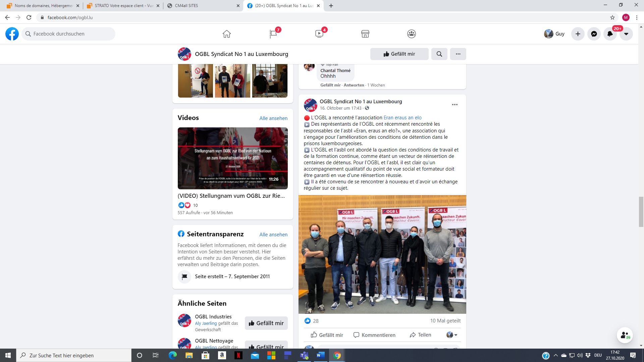Go to the Facebook Home feed icon
This screenshot has width=644, height=362.
click(x=227, y=34)
